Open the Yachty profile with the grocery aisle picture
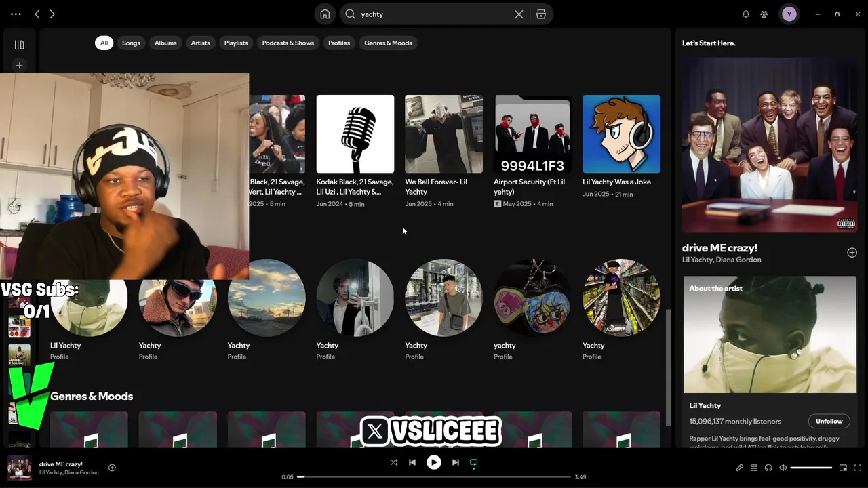The image size is (868, 488). tap(621, 298)
